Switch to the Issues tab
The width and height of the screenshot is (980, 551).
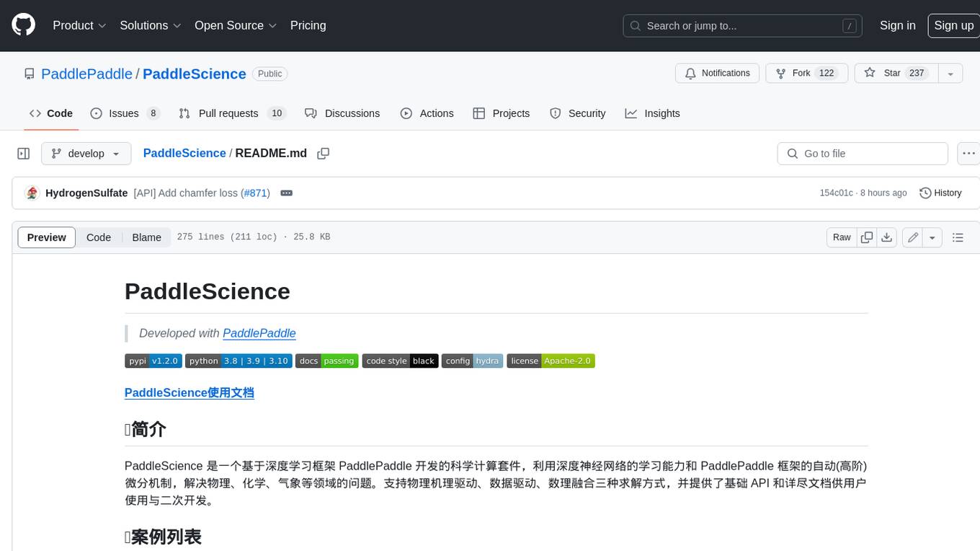point(125,113)
